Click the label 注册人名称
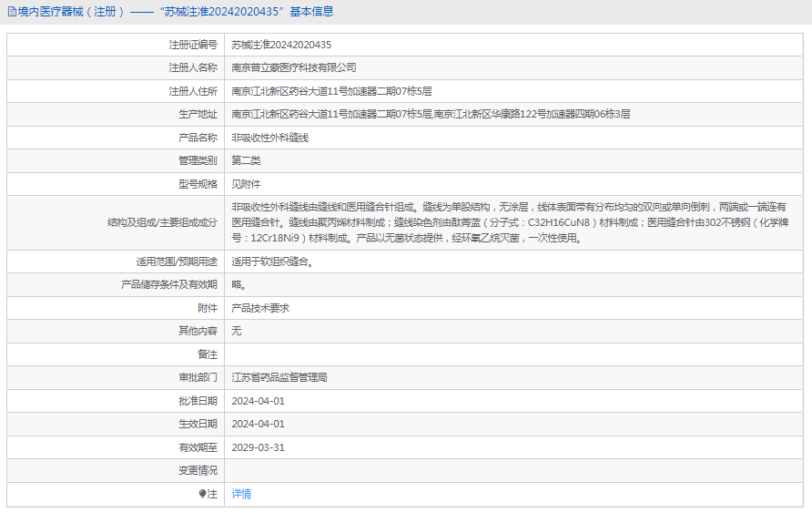This screenshot has height=513, width=812. 193,67
